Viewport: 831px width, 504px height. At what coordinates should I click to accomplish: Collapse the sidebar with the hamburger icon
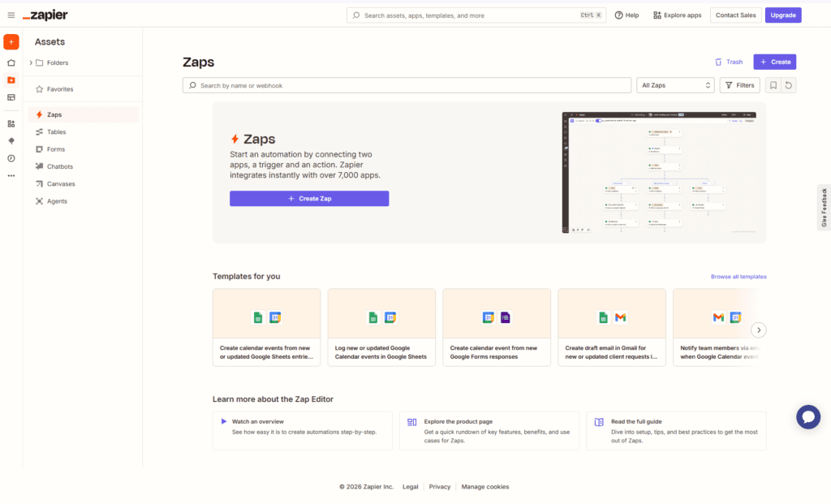pos(11,15)
